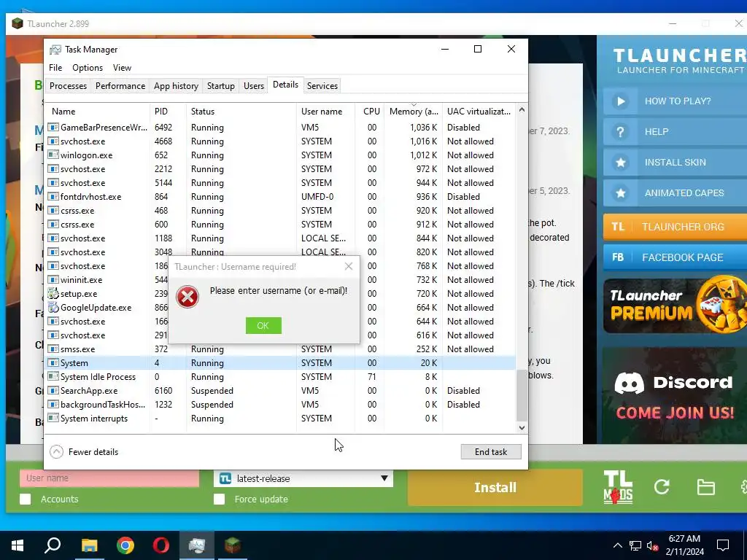Image resolution: width=747 pixels, height=560 pixels.
Task: Open the TLAUNCHER.ORG link
Action: coord(675,227)
